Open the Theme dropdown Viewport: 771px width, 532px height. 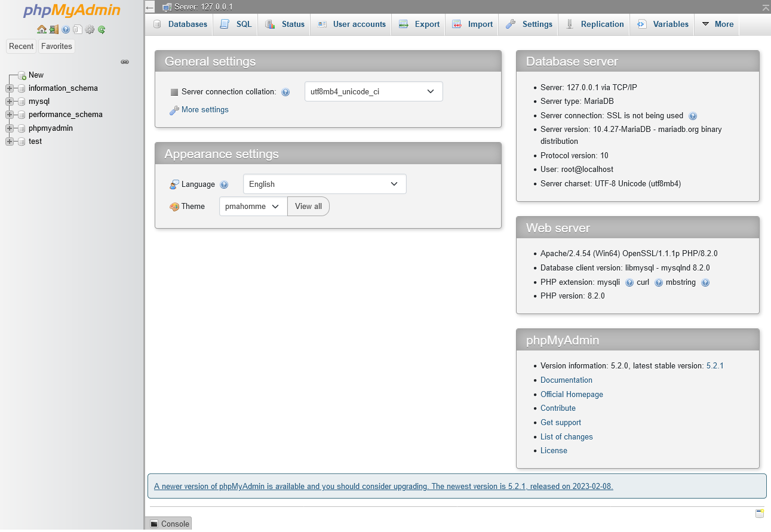coord(253,206)
